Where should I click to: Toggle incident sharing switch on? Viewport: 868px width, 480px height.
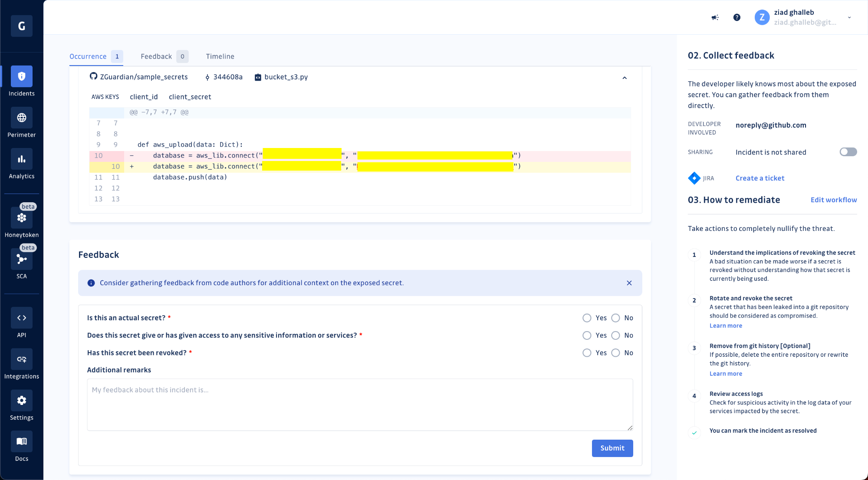848,152
